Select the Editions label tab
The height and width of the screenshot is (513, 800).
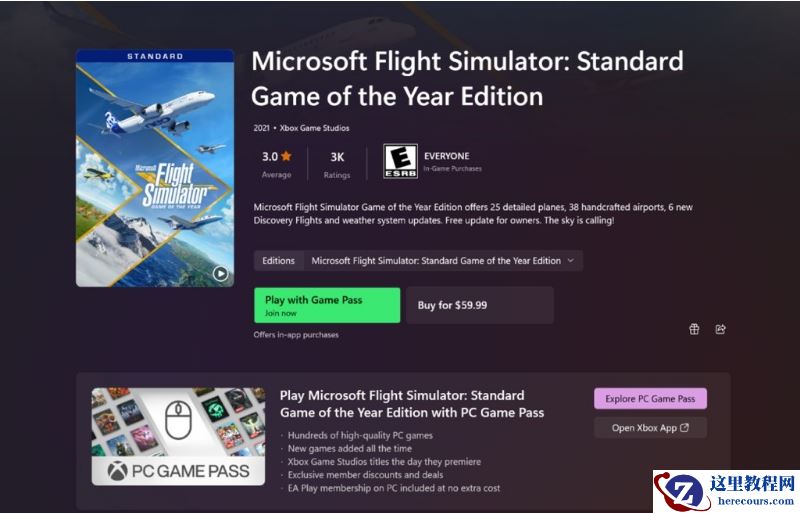279,261
